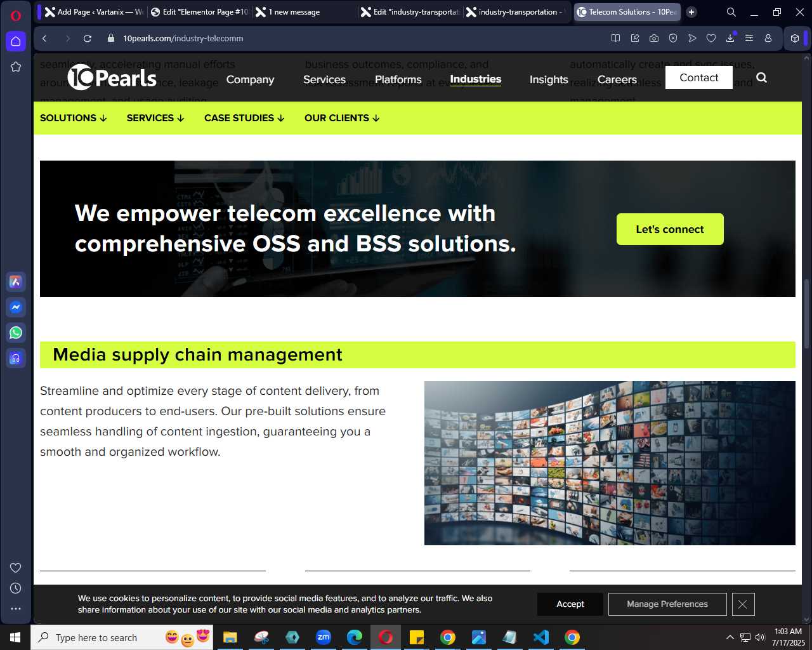The width and height of the screenshot is (812, 650).
Task: Open WhatsApp in the Opera sidebar
Action: [x=16, y=333]
